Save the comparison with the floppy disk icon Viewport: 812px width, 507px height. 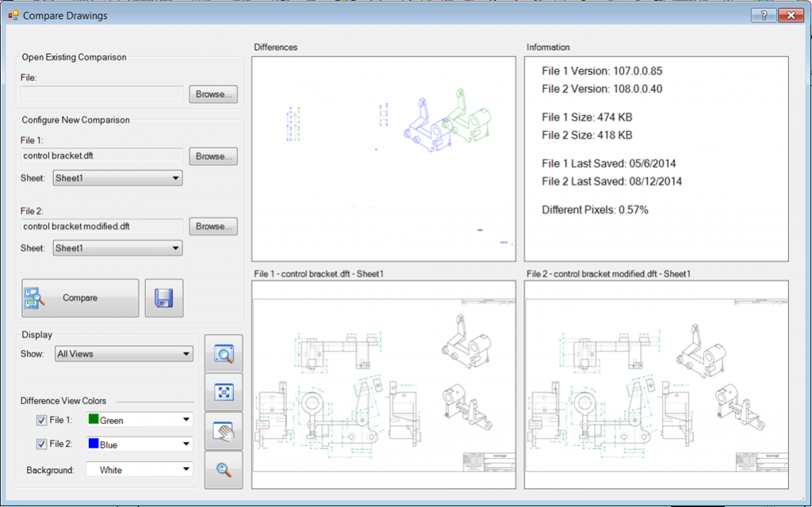(163, 298)
